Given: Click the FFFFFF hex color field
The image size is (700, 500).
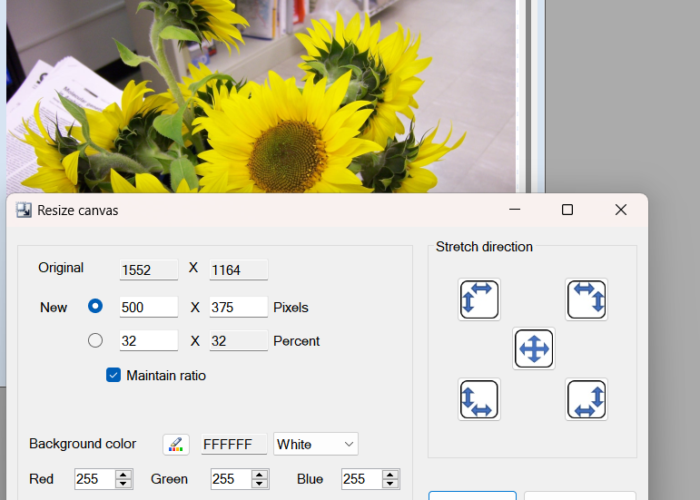Looking at the screenshot, I should [x=234, y=444].
